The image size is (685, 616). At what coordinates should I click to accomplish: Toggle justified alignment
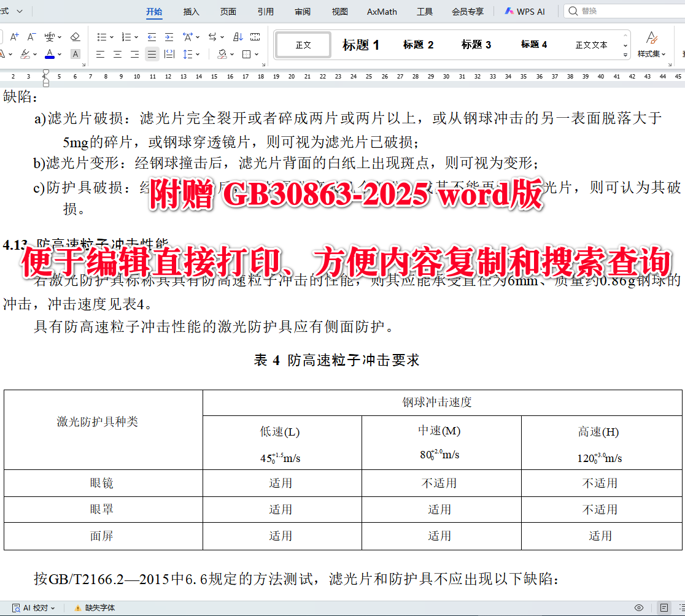coord(150,54)
